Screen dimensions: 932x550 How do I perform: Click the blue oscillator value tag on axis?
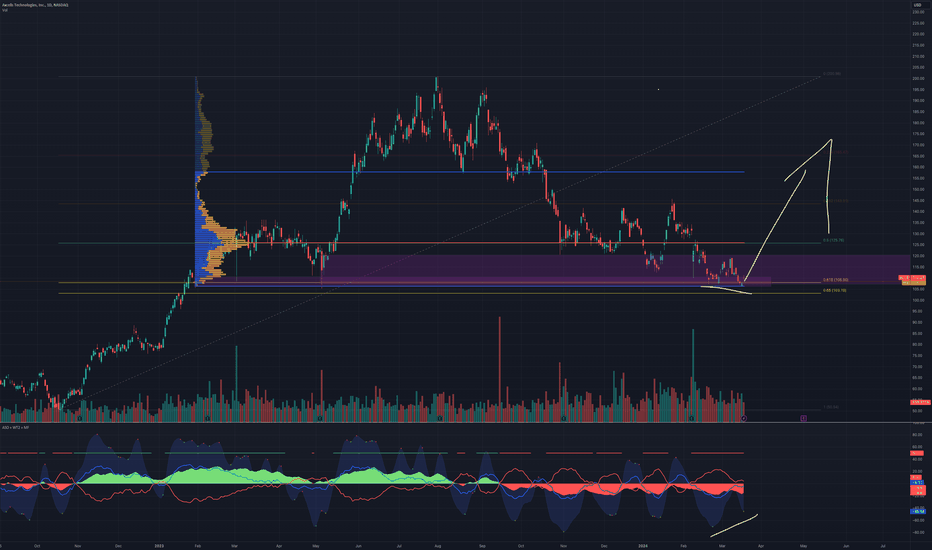(918, 511)
